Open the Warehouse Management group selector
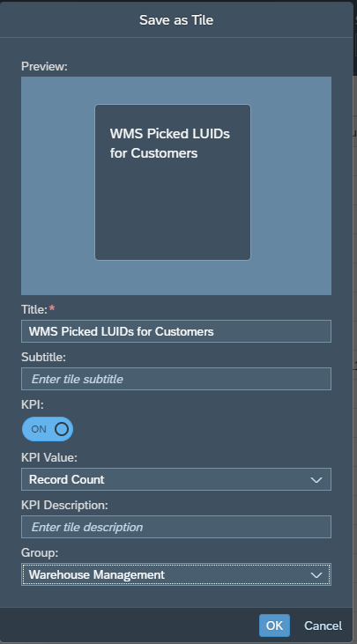Screen dimensions: 357x644 [x=175, y=574]
